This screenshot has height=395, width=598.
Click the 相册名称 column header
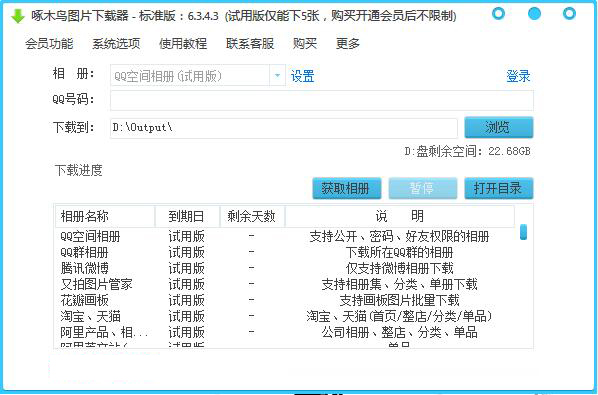point(105,217)
